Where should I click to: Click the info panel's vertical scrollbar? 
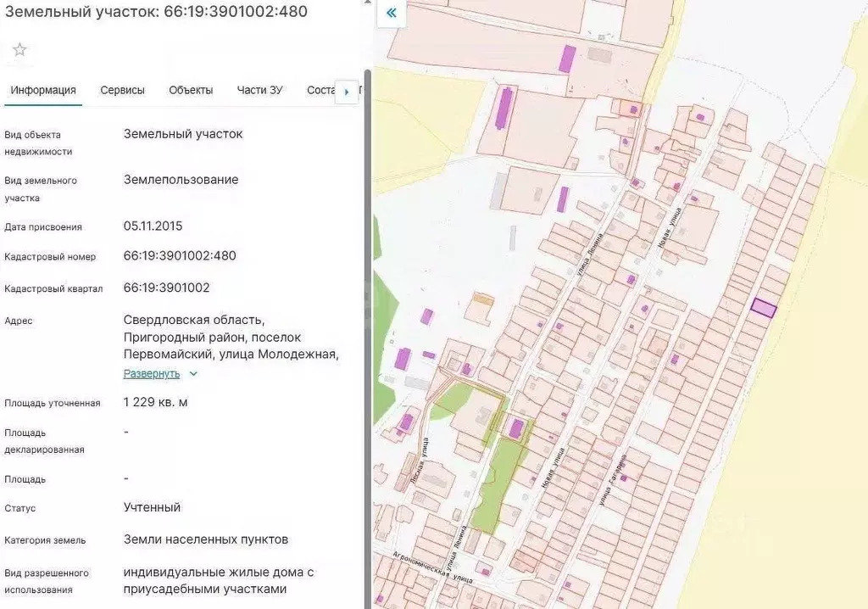[368, 338]
